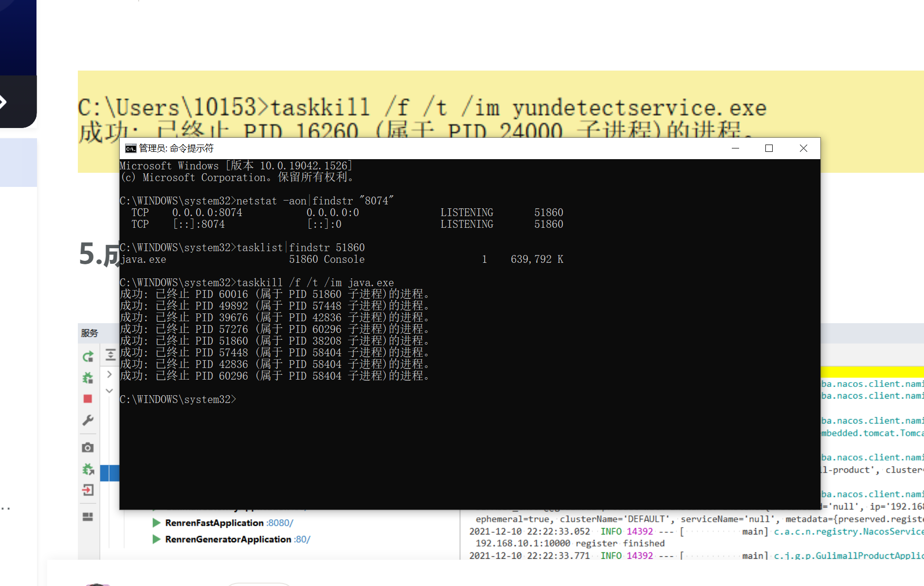The height and width of the screenshot is (586, 924).
Task: Click the Rerun icon in Services panel
Action: (88, 357)
